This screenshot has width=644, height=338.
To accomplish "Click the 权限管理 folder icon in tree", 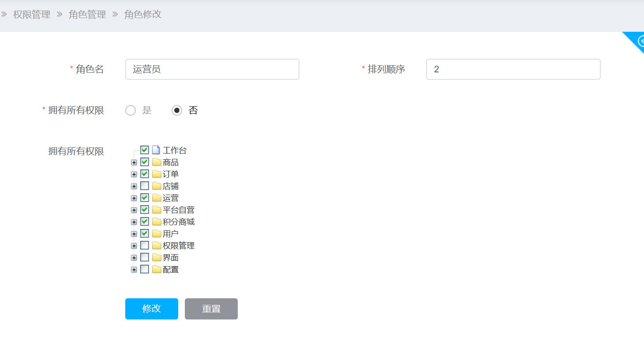I will (157, 245).
